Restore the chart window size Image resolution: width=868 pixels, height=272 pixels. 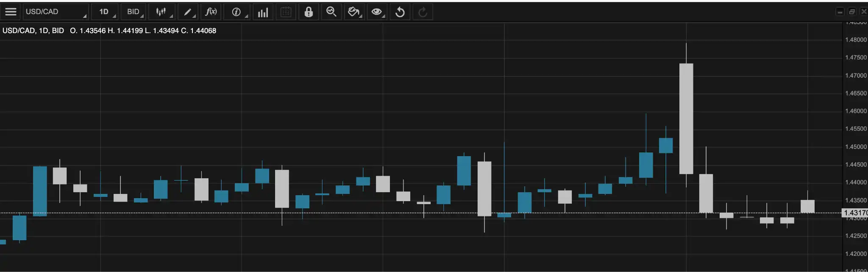pyautogui.click(x=852, y=11)
